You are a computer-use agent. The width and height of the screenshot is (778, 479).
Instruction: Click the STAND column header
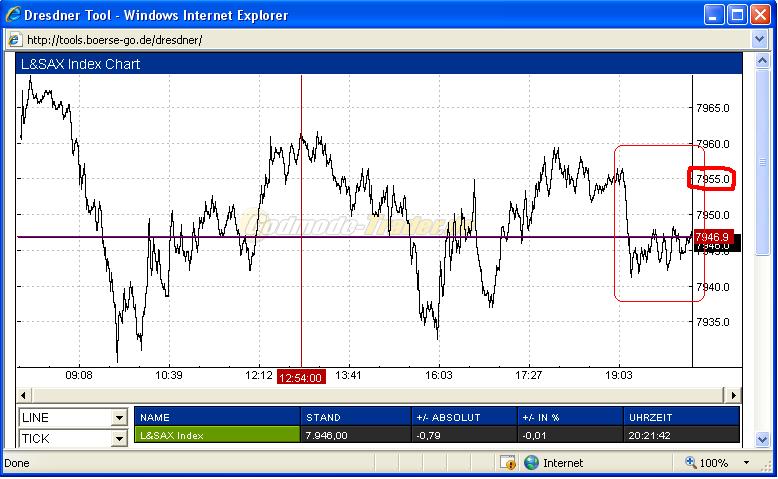(x=356, y=417)
